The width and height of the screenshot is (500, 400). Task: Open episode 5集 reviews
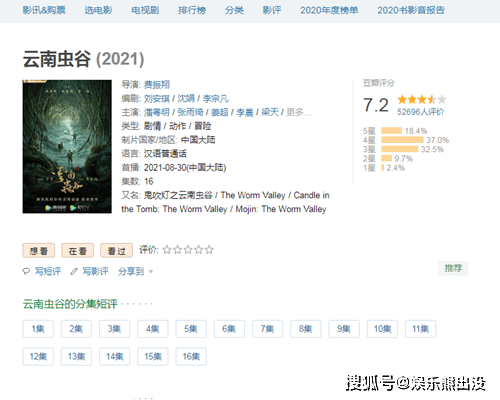tap(191, 329)
